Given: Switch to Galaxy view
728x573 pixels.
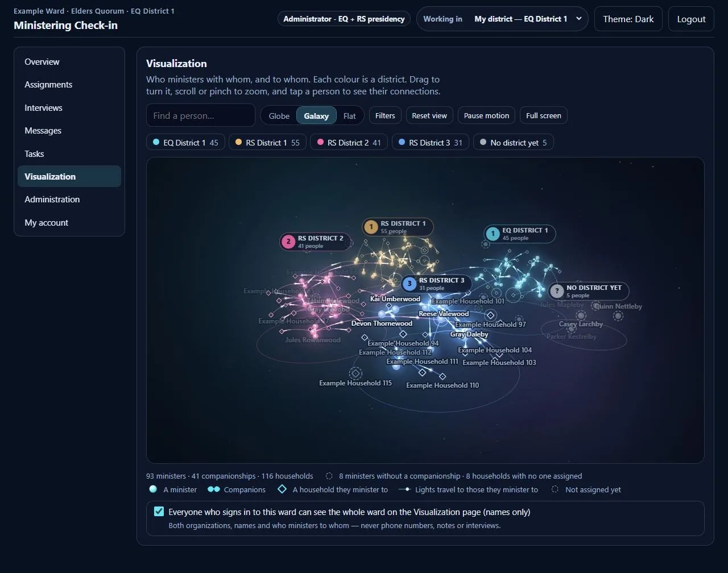Looking at the screenshot, I should tap(316, 116).
